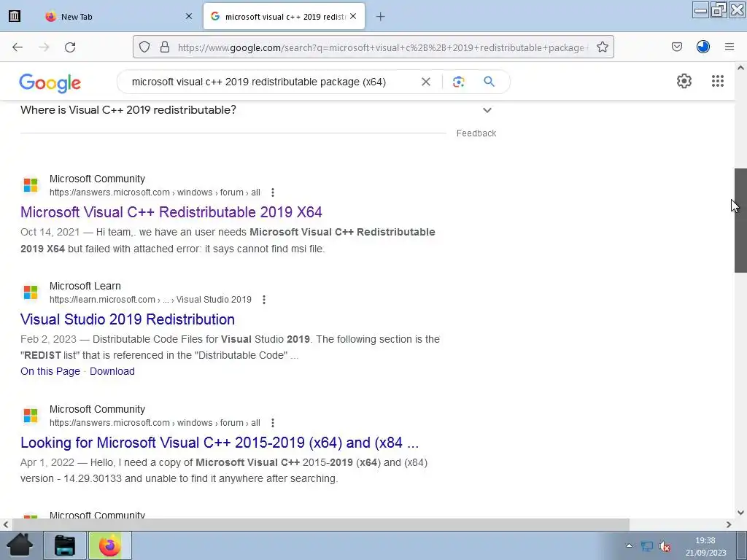This screenshot has height=560, width=747.
Task: Bookmark this page with the star icon
Action: click(x=602, y=47)
